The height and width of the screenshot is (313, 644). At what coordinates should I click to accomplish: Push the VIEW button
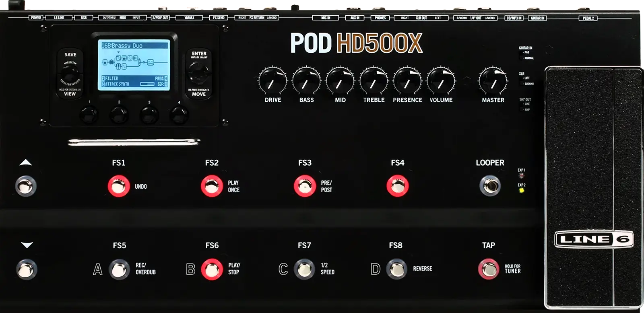[70, 94]
